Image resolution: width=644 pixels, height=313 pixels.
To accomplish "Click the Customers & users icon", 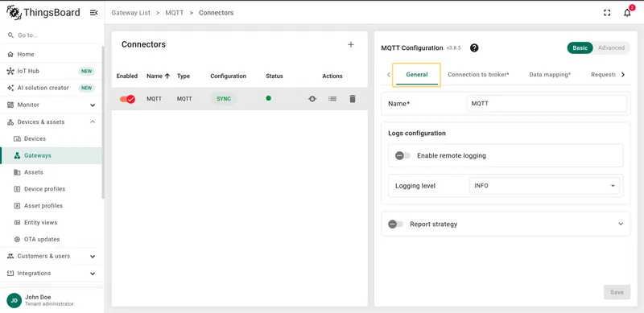I will [x=10, y=256].
